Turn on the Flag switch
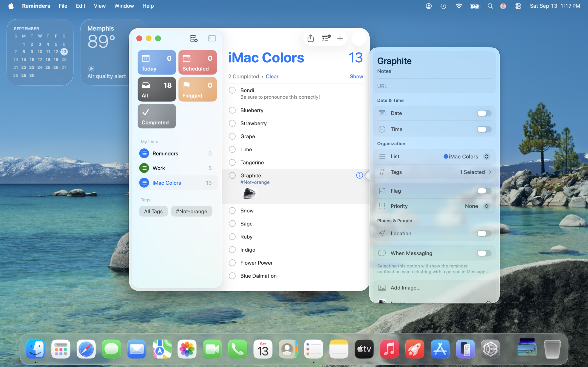Image resolution: width=588 pixels, height=367 pixels. point(484,191)
